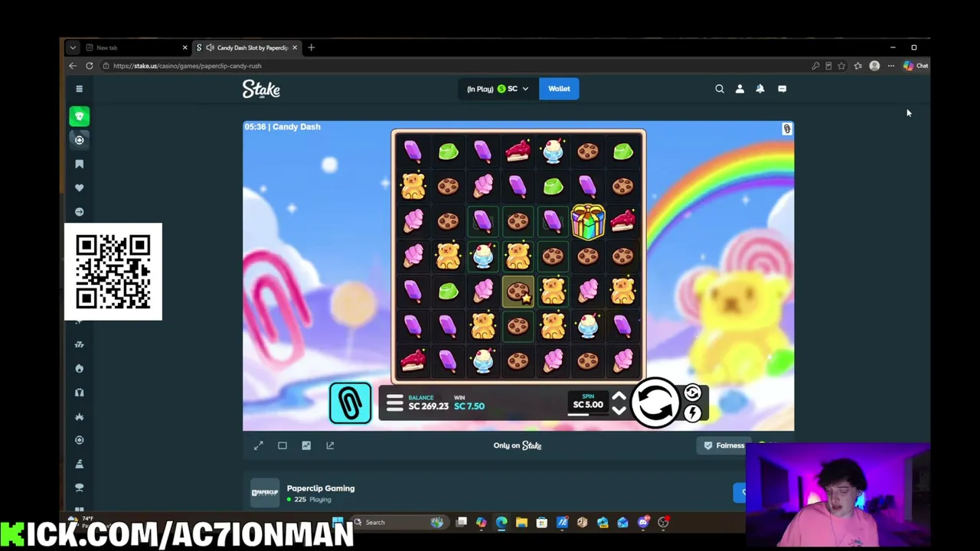Open the arrow circle sidebar icon

point(79,211)
